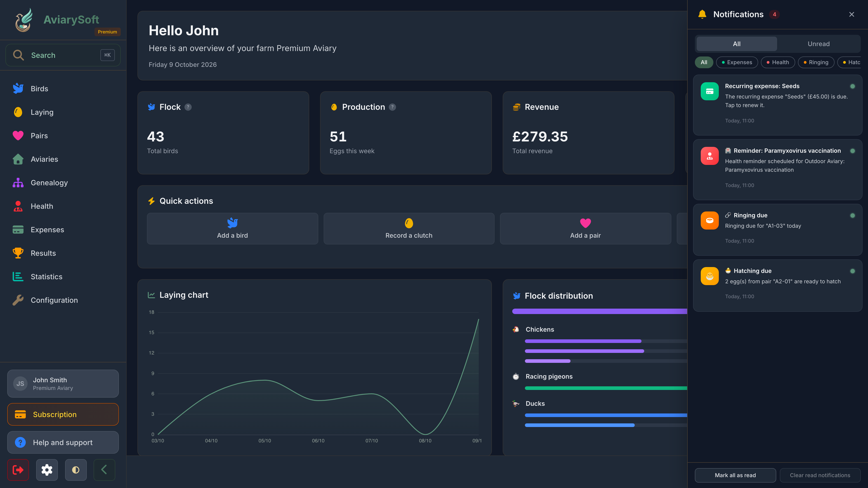Screen dimensions: 868x488
Task: Toggle unread dot on Paramyxovirus vaccination reminder
Action: pos(852,151)
